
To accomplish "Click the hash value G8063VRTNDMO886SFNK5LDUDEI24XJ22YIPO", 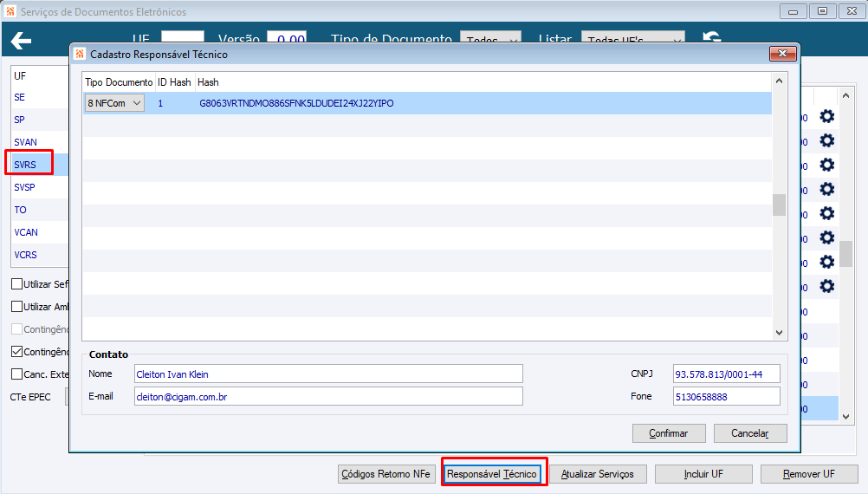I will click(x=296, y=103).
